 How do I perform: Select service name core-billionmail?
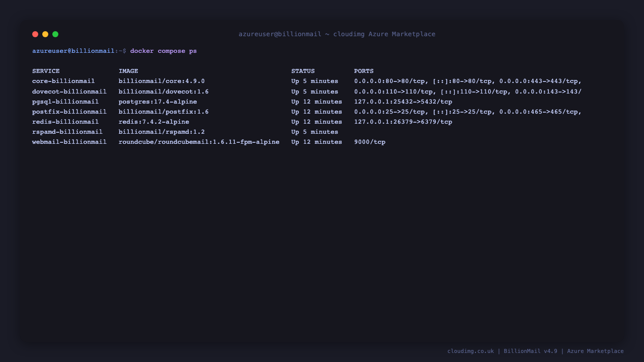(63, 81)
